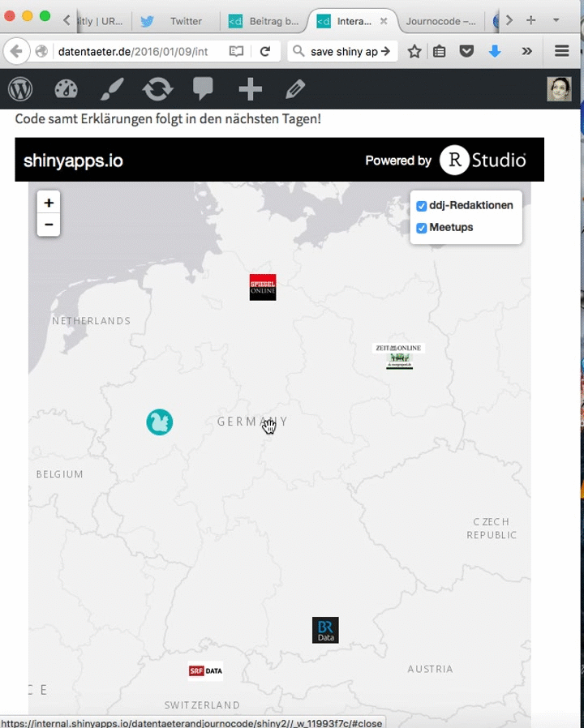Switch to the Journocode tab
This screenshot has height=728, width=584.
440,21
